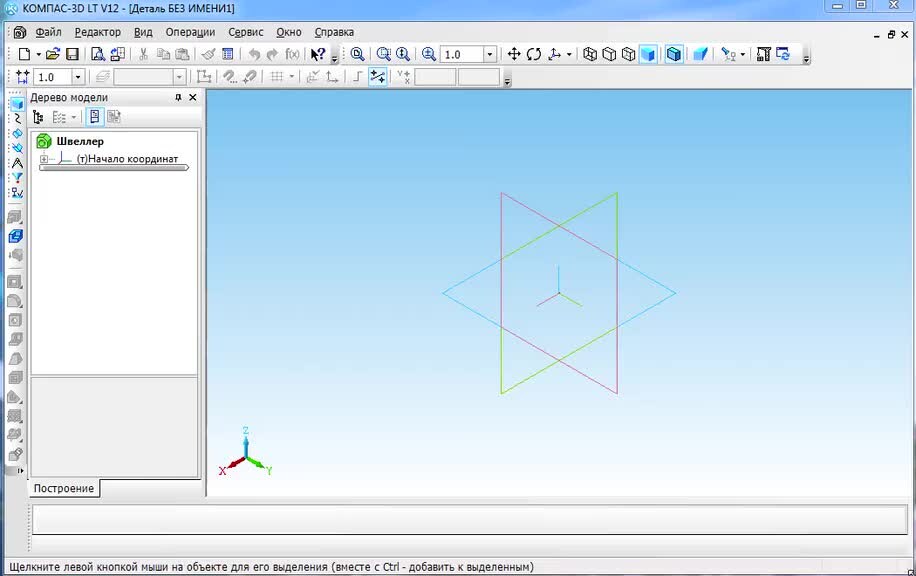The image size is (916, 576).
Task: Click the Properties paintbrush icon
Action: point(209,54)
